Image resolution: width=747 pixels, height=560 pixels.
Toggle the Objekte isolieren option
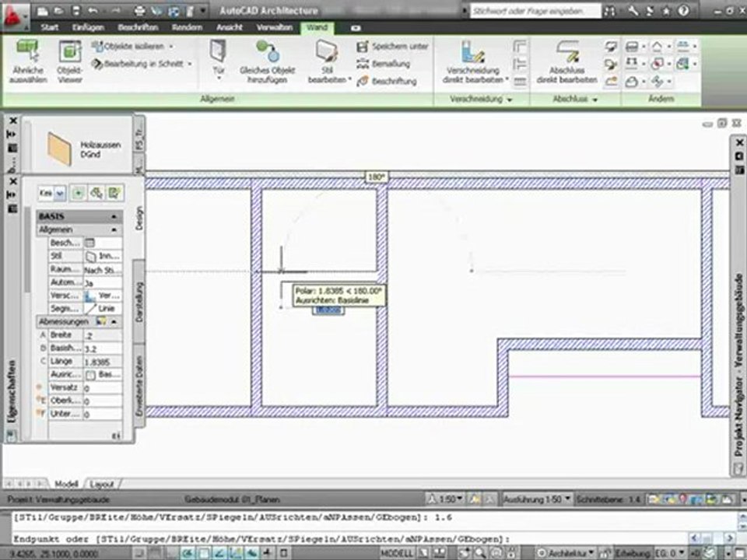pyautogui.click(x=132, y=46)
